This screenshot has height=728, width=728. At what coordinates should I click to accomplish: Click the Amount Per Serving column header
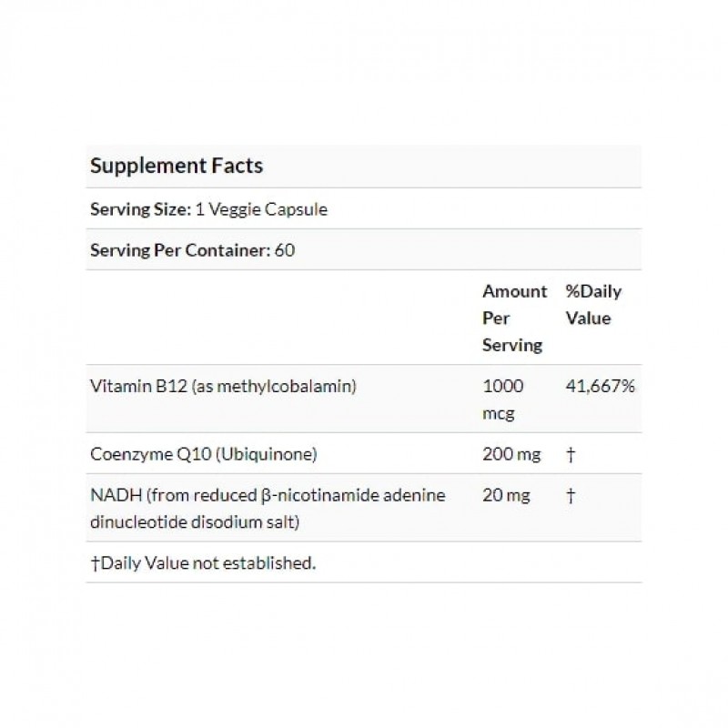[514, 318]
